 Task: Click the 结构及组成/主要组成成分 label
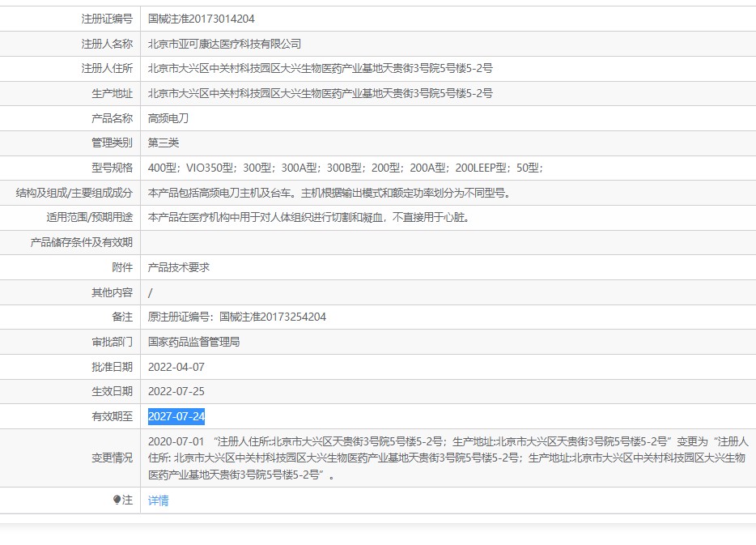[x=74, y=193]
